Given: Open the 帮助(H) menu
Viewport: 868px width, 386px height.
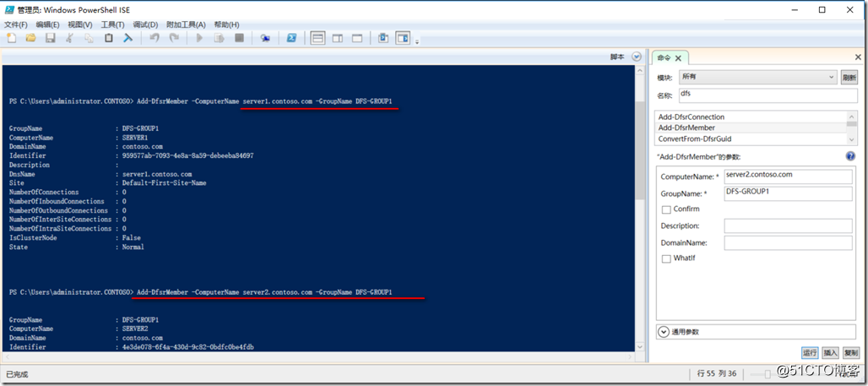Looking at the screenshot, I should point(226,25).
